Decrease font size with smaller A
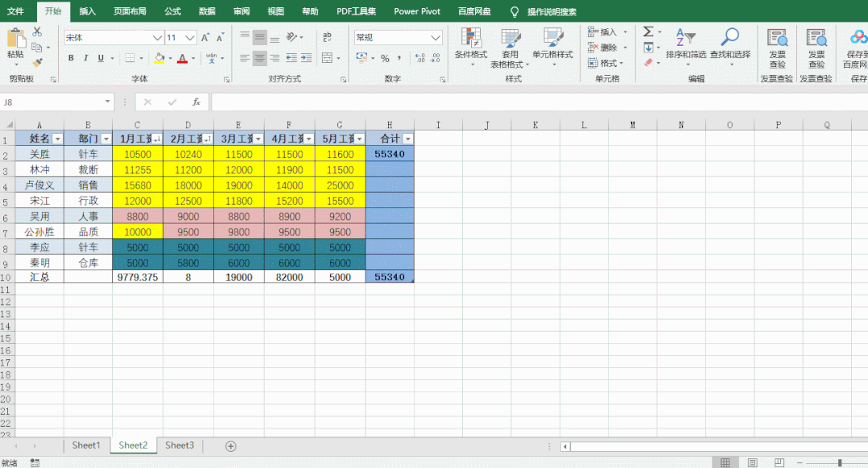Viewport: 868px width, 468px height. tap(221, 38)
